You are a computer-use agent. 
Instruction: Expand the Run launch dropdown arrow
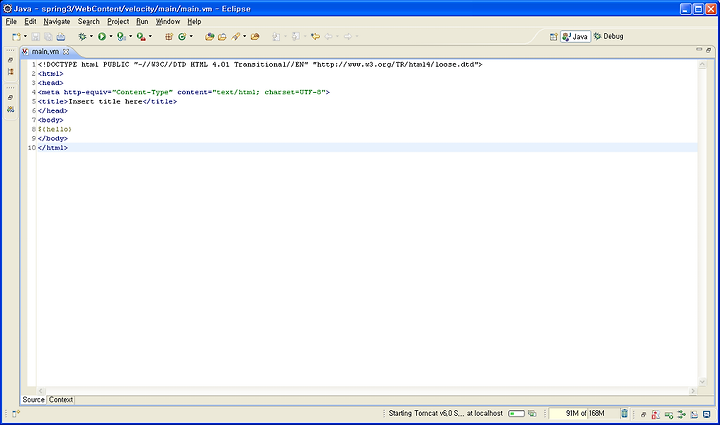[111, 37]
